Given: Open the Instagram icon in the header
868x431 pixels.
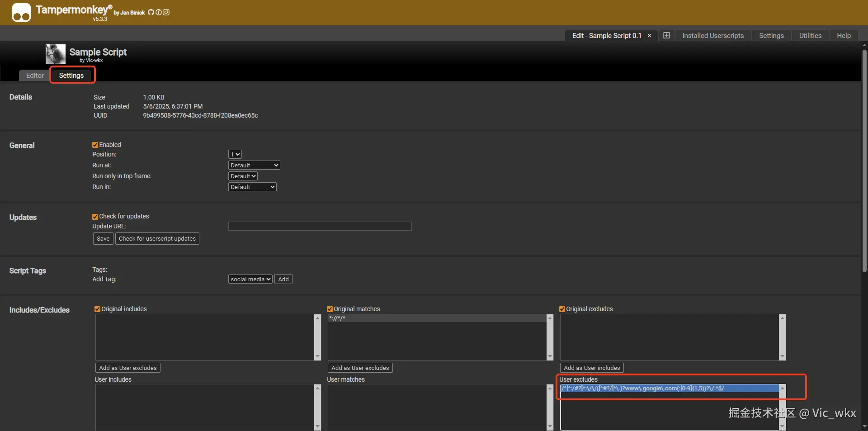Looking at the screenshot, I should pos(166,13).
